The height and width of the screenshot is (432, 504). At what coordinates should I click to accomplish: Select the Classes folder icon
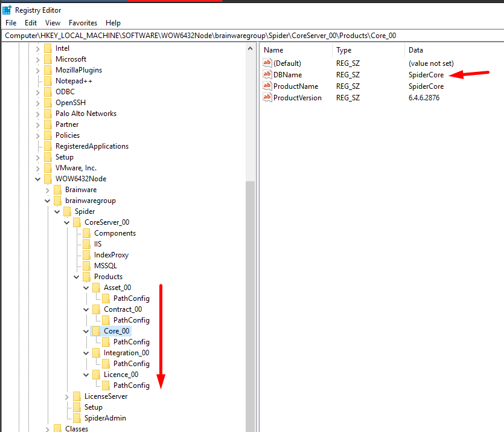[x=57, y=428]
